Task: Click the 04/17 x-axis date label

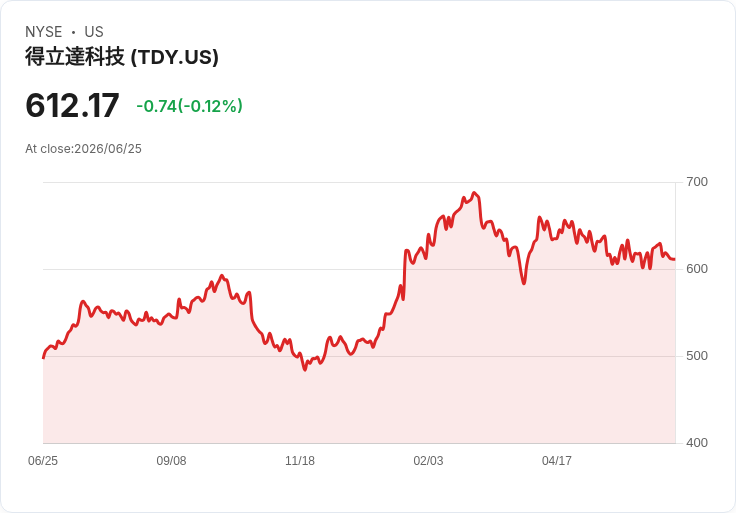Action: 557,460
